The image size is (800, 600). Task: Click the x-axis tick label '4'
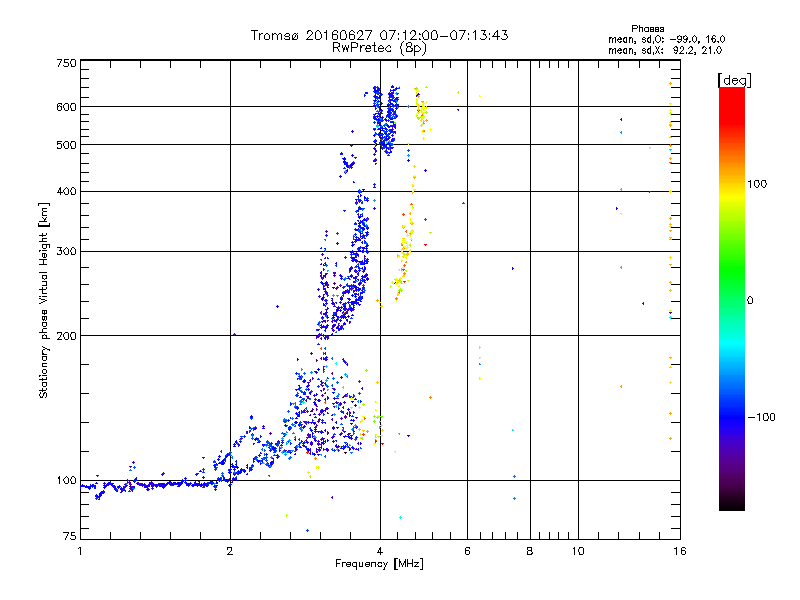pos(380,551)
